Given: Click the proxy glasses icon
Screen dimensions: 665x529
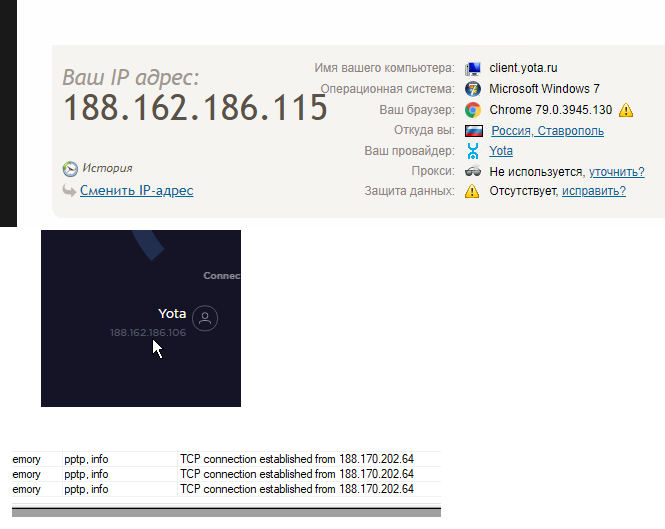Looking at the screenshot, I should tap(473, 171).
